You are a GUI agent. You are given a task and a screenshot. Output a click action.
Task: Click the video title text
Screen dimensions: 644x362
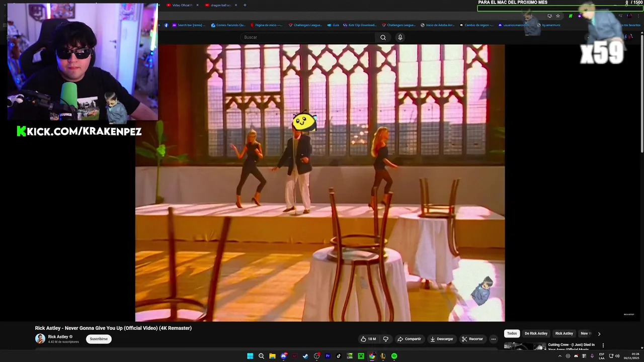pos(113,328)
